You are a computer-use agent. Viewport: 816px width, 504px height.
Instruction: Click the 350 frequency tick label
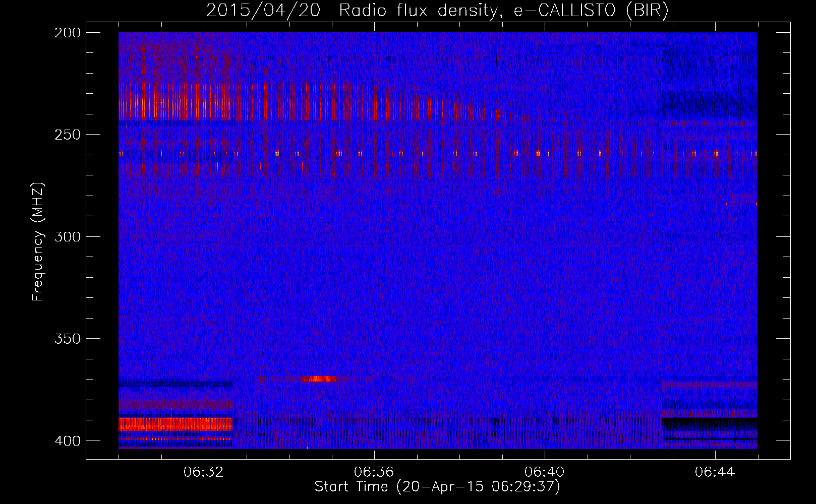point(68,338)
